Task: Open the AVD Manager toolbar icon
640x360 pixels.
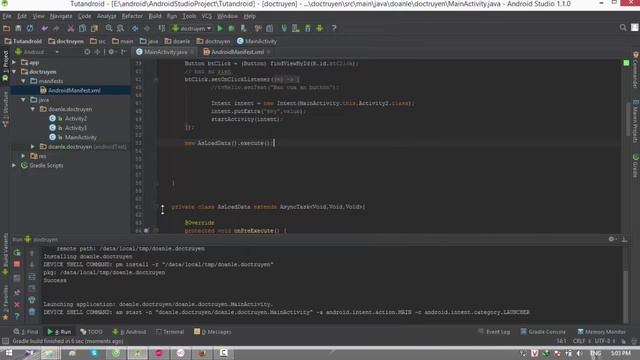Action: click(296, 28)
